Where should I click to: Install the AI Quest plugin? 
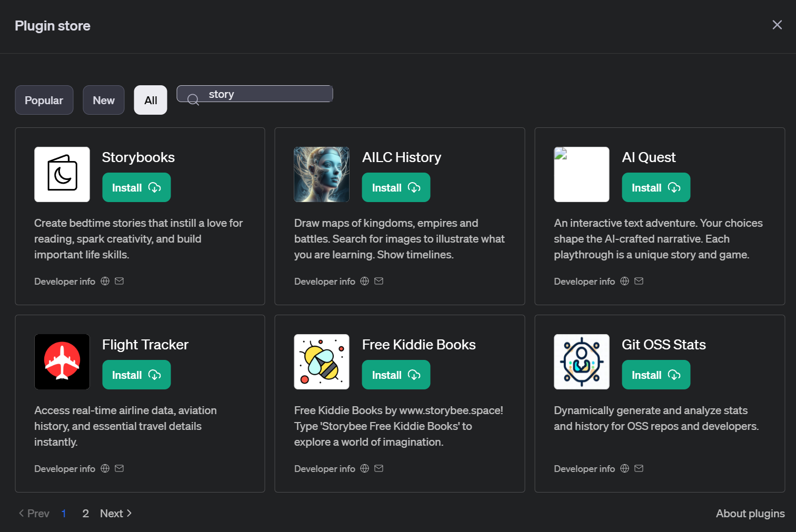pyautogui.click(x=655, y=187)
